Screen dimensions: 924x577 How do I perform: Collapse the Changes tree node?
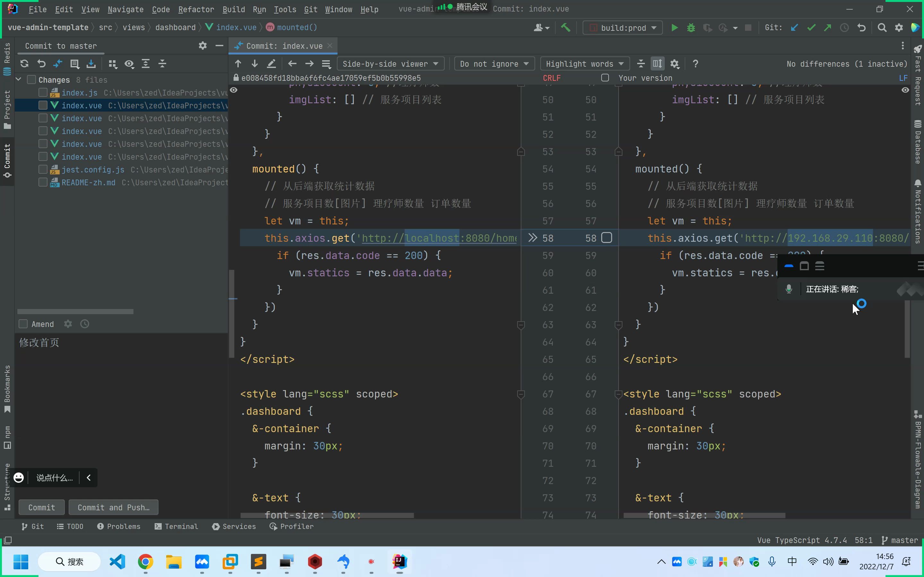[18, 80]
